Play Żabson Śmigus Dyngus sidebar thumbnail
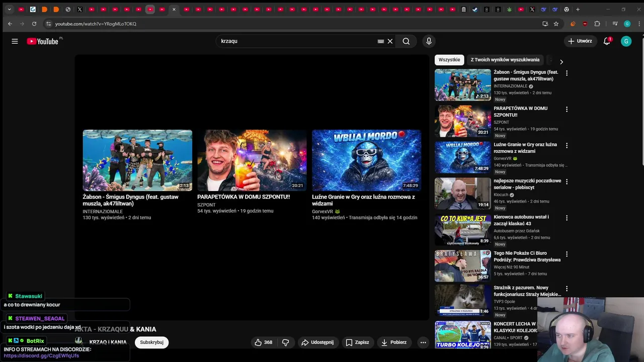The width and height of the screenshot is (644, 362). pos(463,85)
